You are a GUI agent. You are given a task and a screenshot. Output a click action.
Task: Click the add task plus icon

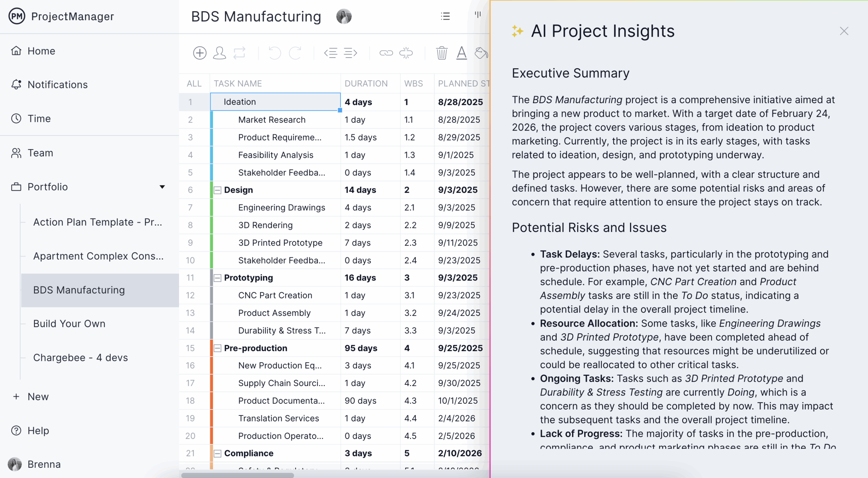[x=200, y=53]
